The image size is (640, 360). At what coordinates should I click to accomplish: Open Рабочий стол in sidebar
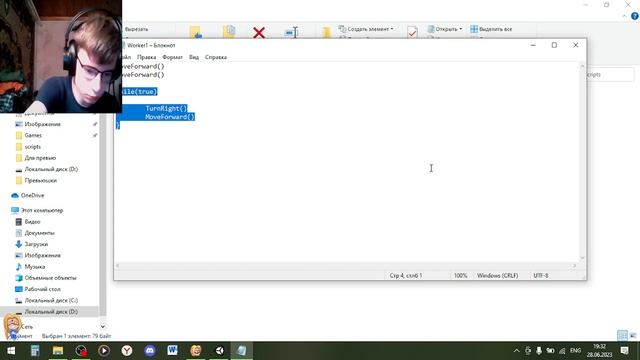tap(42, 289)
